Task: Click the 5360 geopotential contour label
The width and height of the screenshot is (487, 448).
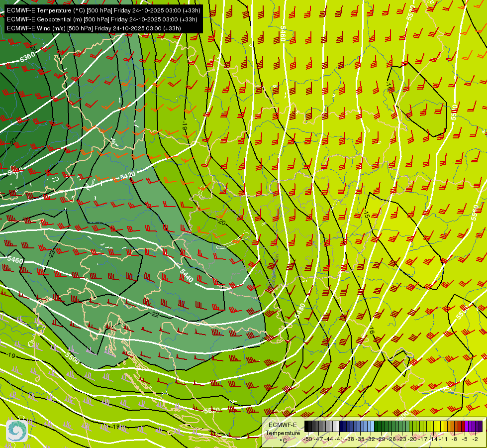Action: pos(27,57)
